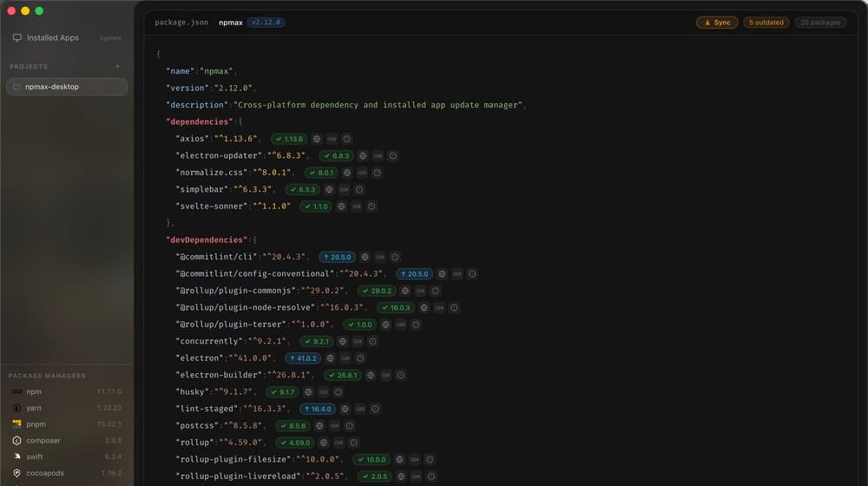868x486 pixels.
Task: Open globe icon for @commitlint/cli
Action: coord(365,258)
